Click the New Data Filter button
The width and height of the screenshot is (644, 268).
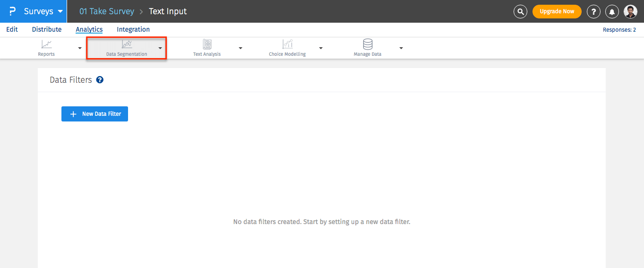click(94, 114)
